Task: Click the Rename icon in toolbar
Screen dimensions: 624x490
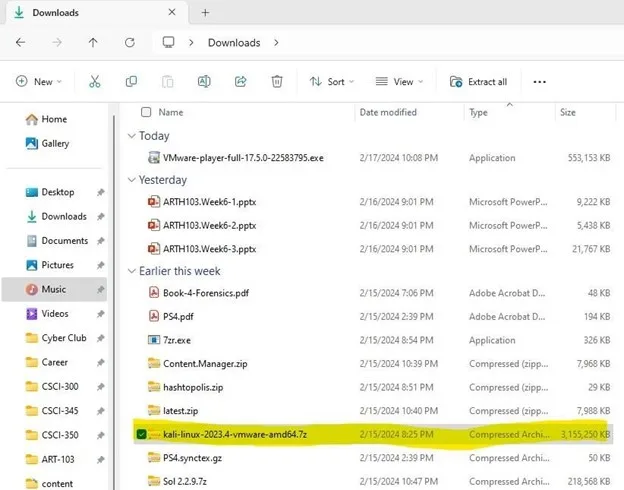Action: pos(204,82)
